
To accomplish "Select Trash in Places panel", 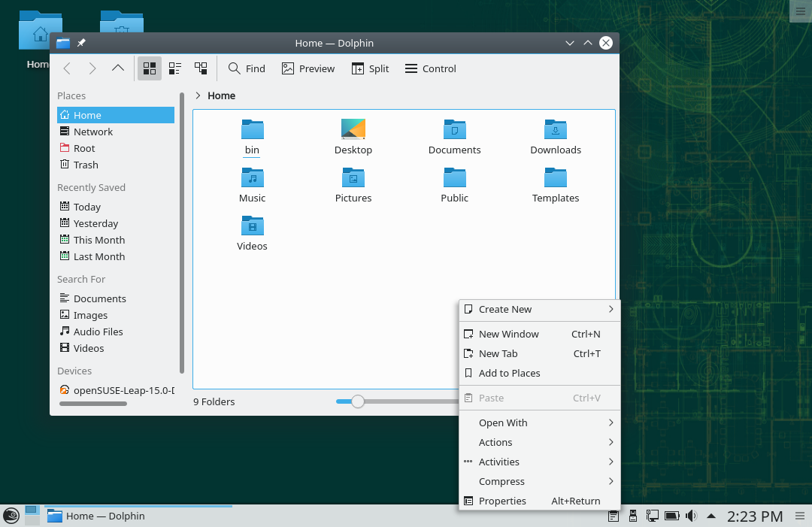I will (x=86, y=165).
